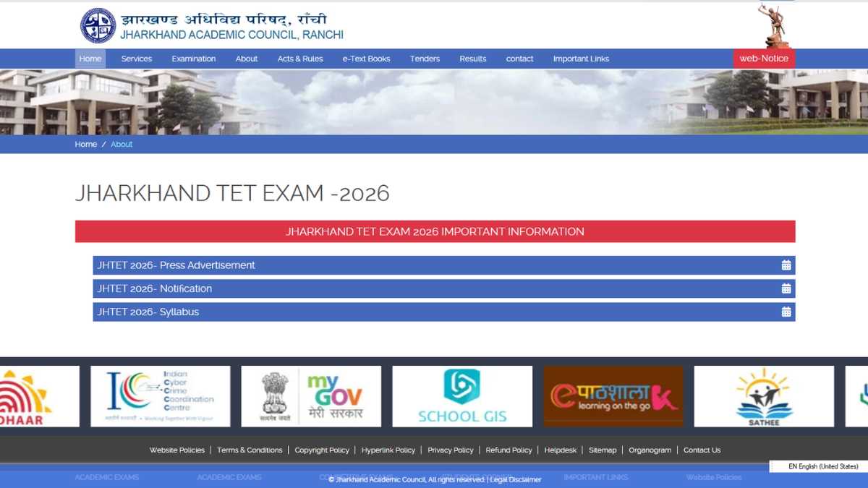868x488 pixels.
Task: Open the ePathshala logo tile
Action: 613,396
